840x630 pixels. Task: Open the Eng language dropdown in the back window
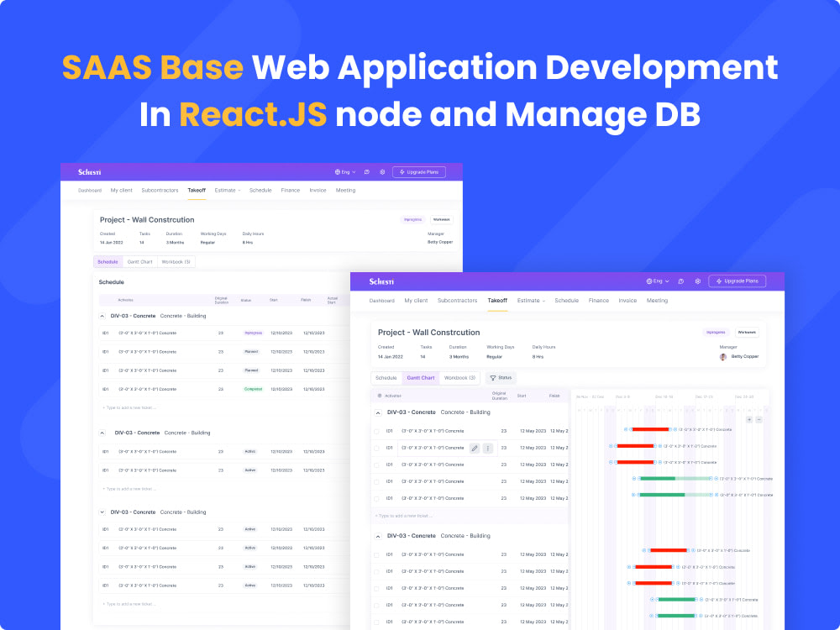(x=345, y=172)
